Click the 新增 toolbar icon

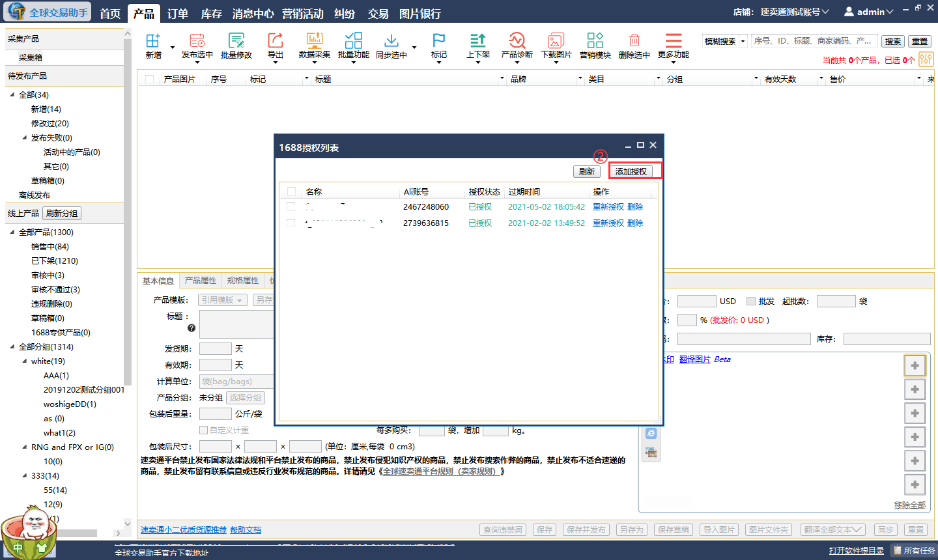click(x=153, y=40)
